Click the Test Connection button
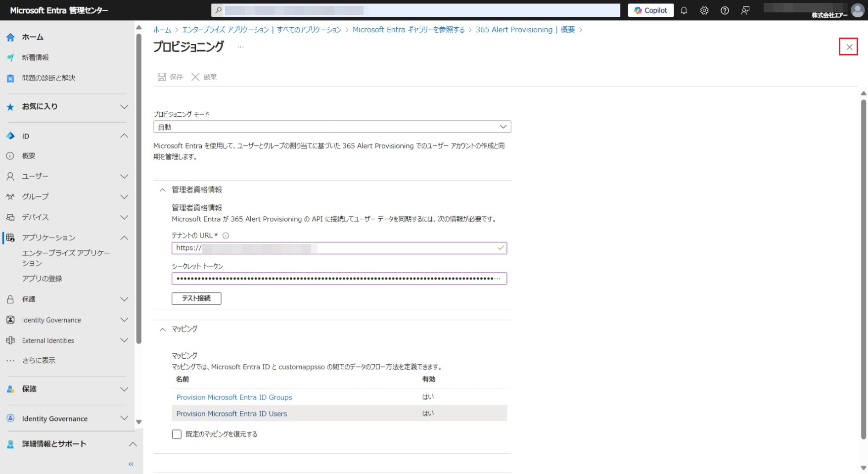 pos(196,298)
